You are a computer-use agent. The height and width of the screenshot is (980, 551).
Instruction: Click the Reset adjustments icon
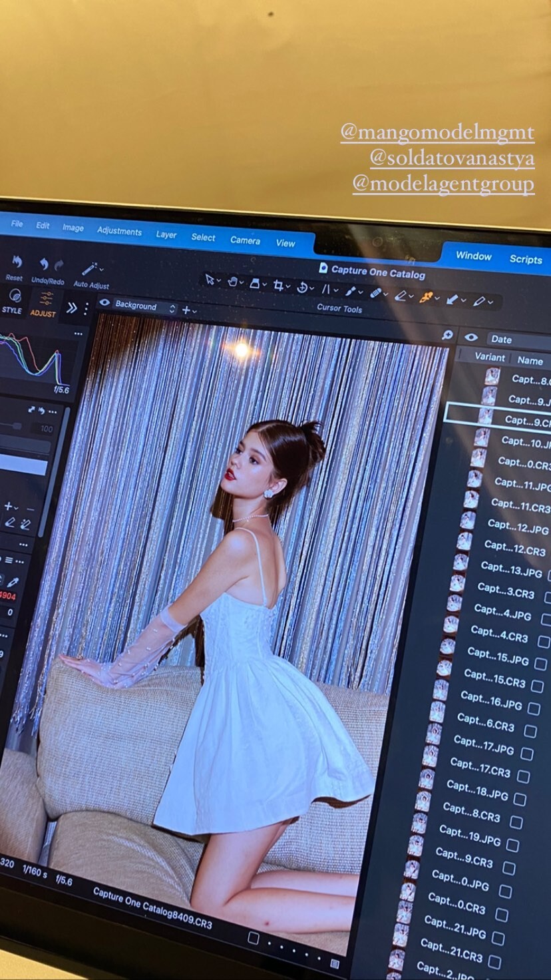[17, 261]
